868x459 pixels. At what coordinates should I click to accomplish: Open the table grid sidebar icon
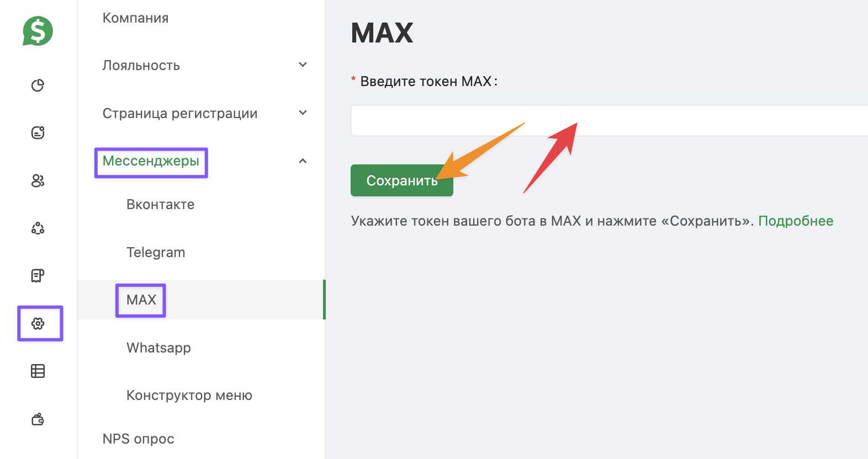[38, 371]
